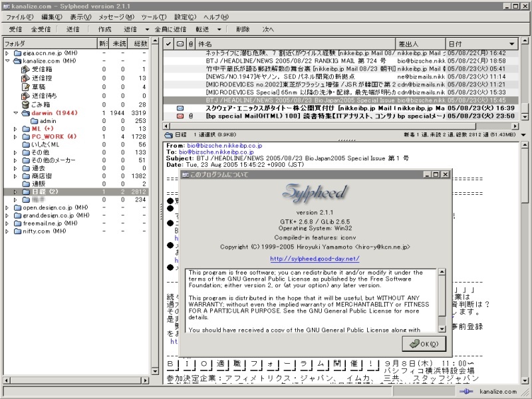Click the 削除 delete toolbar button
Viewport: 532px width, 399px height.
pyautogui.click(x=243, y=29)
